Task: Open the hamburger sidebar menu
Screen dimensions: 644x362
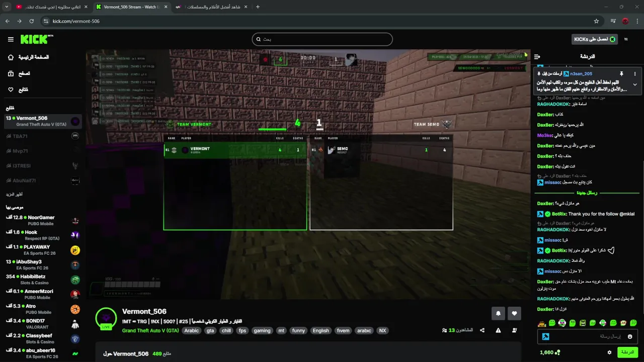Action: (x=11, y=39)
